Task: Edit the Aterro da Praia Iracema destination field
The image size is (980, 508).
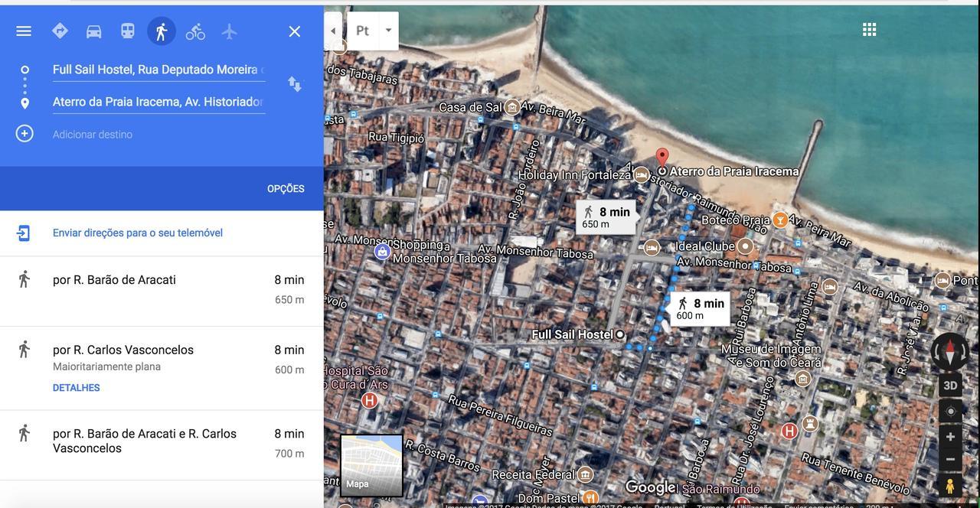Action: click(159, 102)
